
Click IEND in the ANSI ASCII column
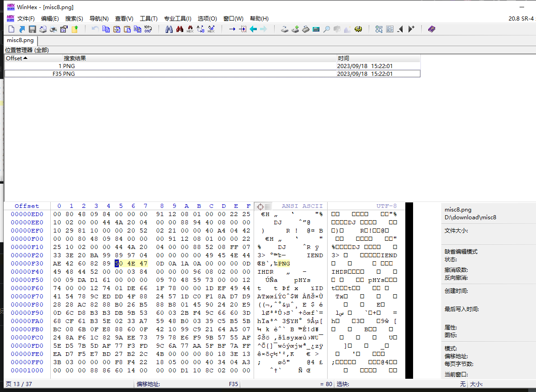pos(315,255)
